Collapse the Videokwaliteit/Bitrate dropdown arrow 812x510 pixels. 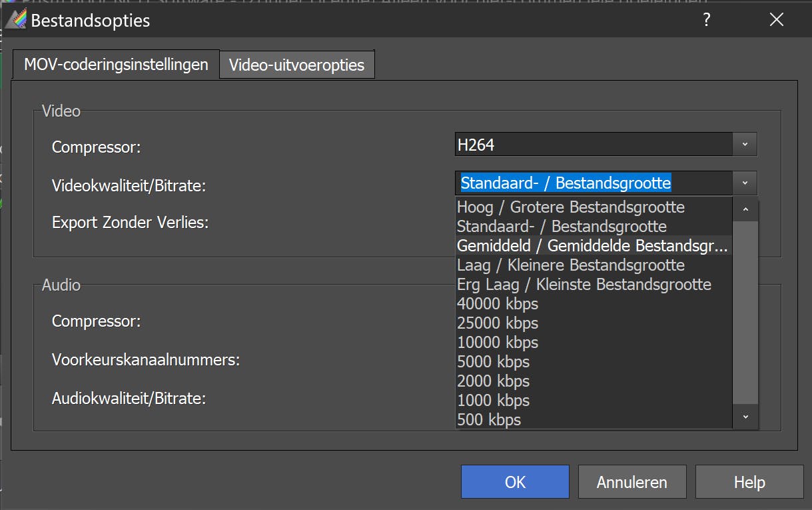pos(745,183)
